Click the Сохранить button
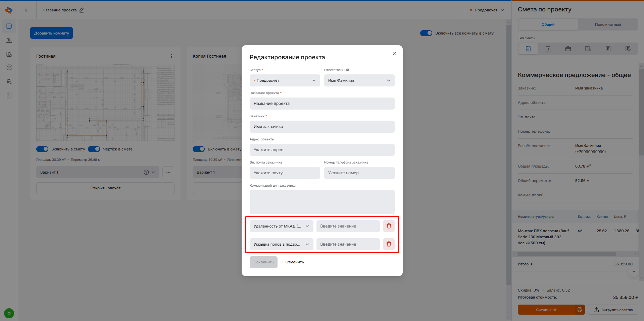 coord(263,262)
